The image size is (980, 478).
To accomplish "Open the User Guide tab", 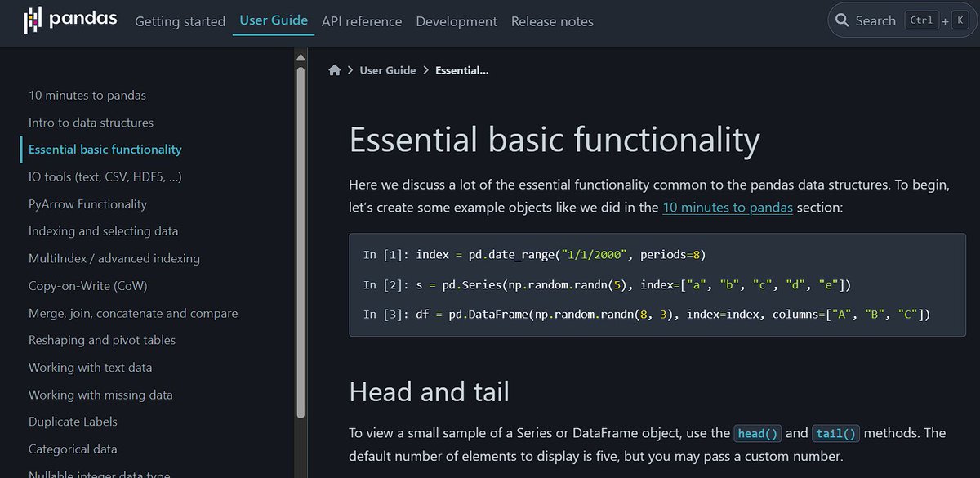I will click(274, 20).
